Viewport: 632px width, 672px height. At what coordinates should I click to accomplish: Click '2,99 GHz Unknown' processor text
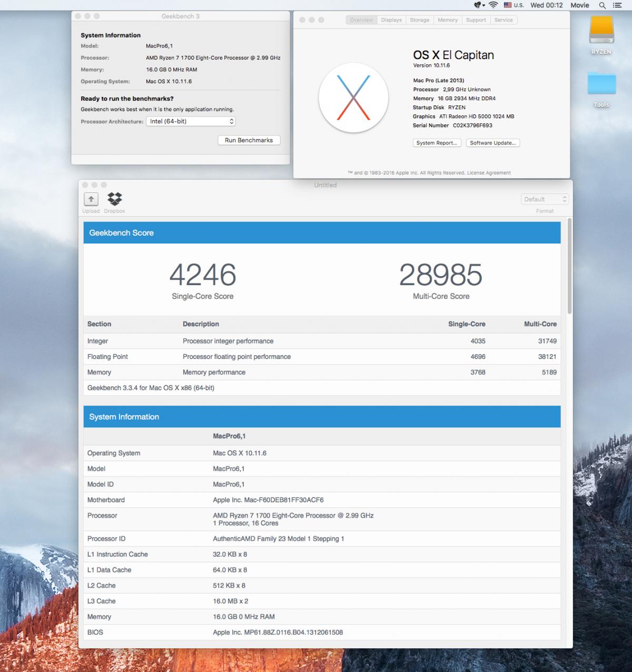(467, 90)
